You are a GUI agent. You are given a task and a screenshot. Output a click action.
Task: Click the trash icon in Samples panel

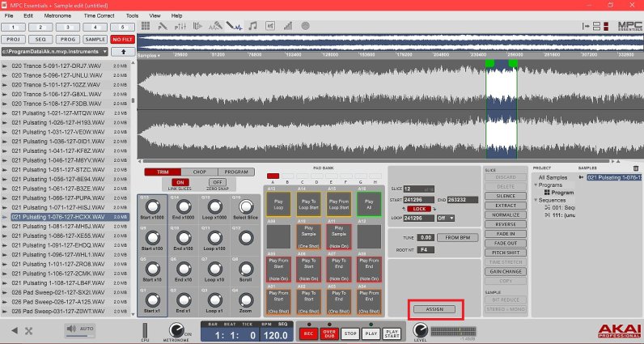(635, 168)
